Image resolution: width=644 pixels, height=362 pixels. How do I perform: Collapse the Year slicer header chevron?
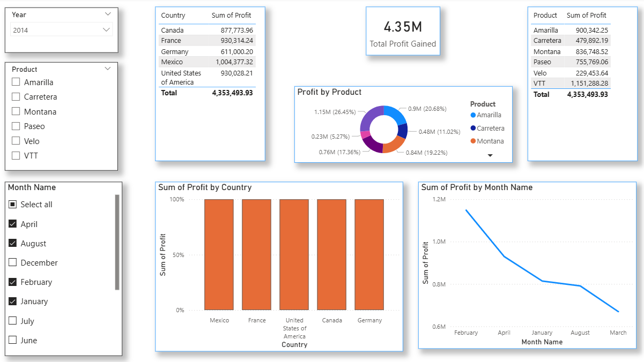108,14
